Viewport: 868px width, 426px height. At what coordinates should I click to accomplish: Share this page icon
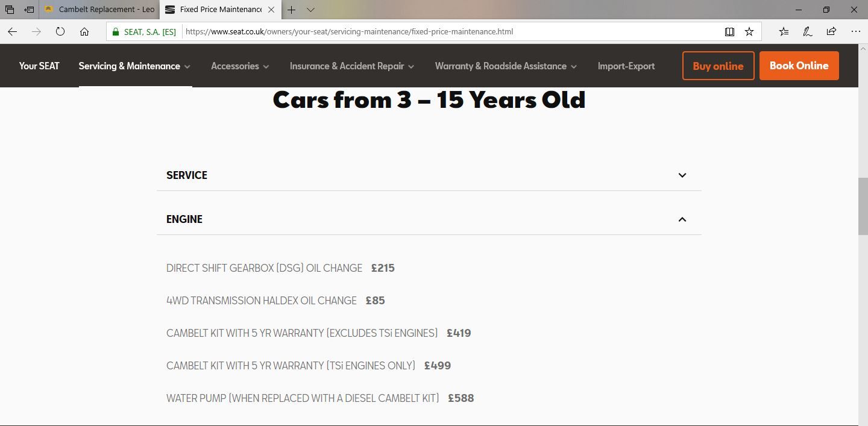point(831,32)
